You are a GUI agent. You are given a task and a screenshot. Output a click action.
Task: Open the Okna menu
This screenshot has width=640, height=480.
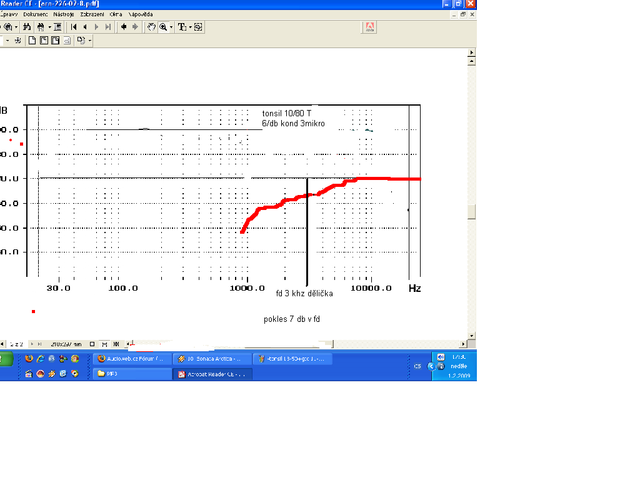(116, 14)
